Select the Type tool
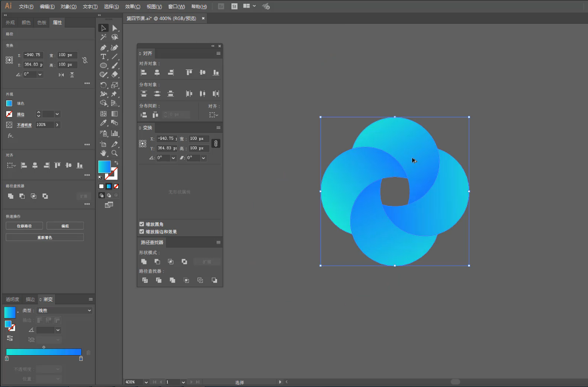Image resolution: width=588 pixels, height=387 pixels. 104,57
